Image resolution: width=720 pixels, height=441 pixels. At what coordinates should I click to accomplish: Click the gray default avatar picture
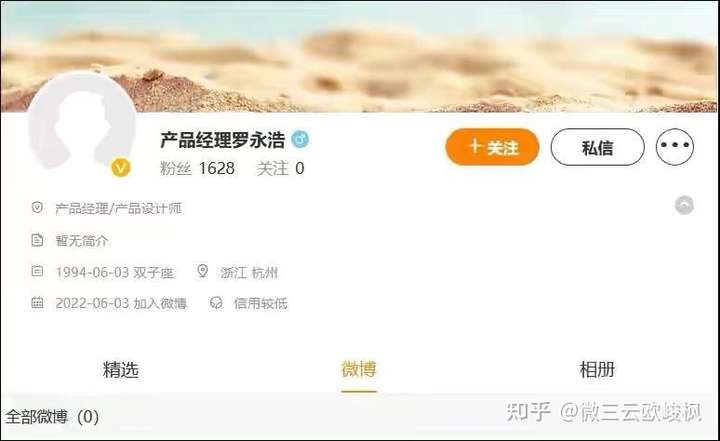pyautogui.click(x=82, y=125)
